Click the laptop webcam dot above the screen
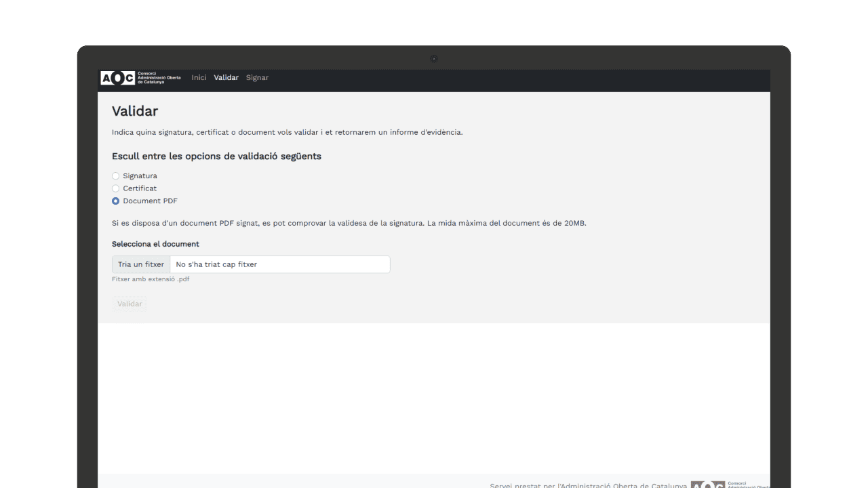The image size is (868, 488). [434, 59]
